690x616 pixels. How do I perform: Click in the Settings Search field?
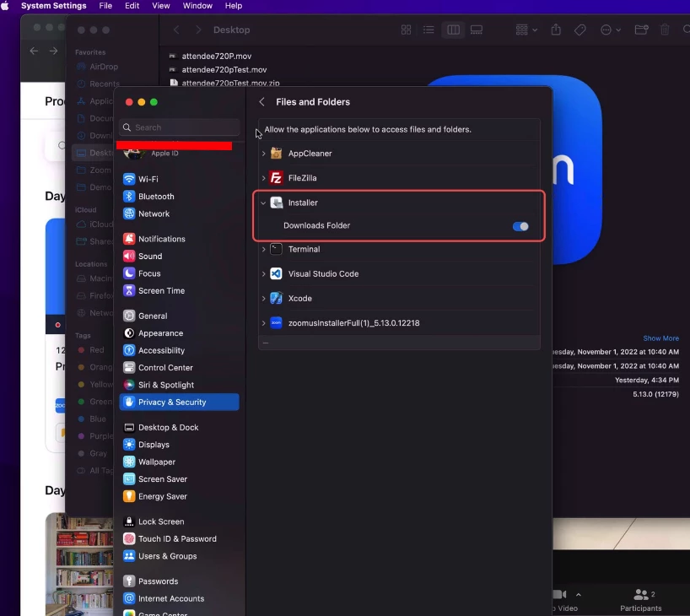tap(179, 127)
